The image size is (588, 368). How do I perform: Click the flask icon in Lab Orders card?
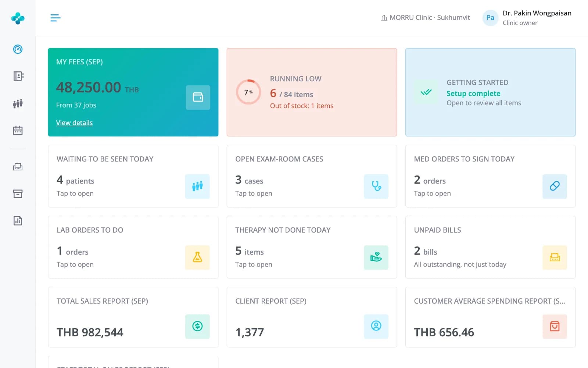click(197, 257)
